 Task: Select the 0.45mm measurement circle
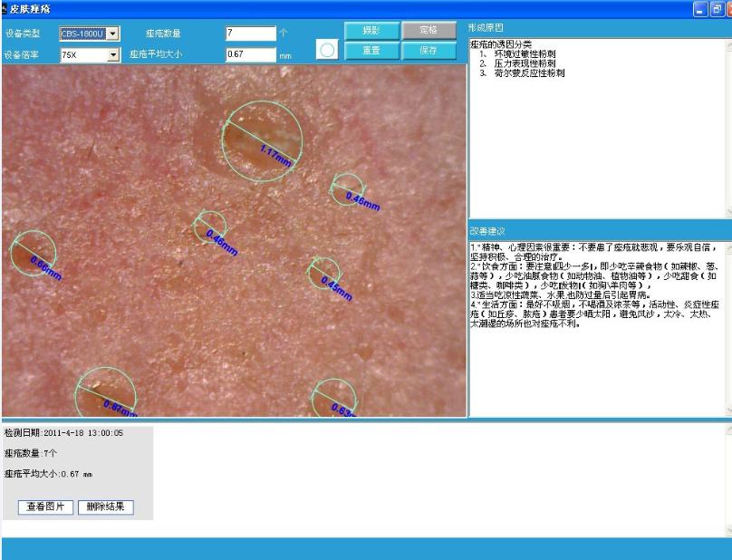point(323,273)
